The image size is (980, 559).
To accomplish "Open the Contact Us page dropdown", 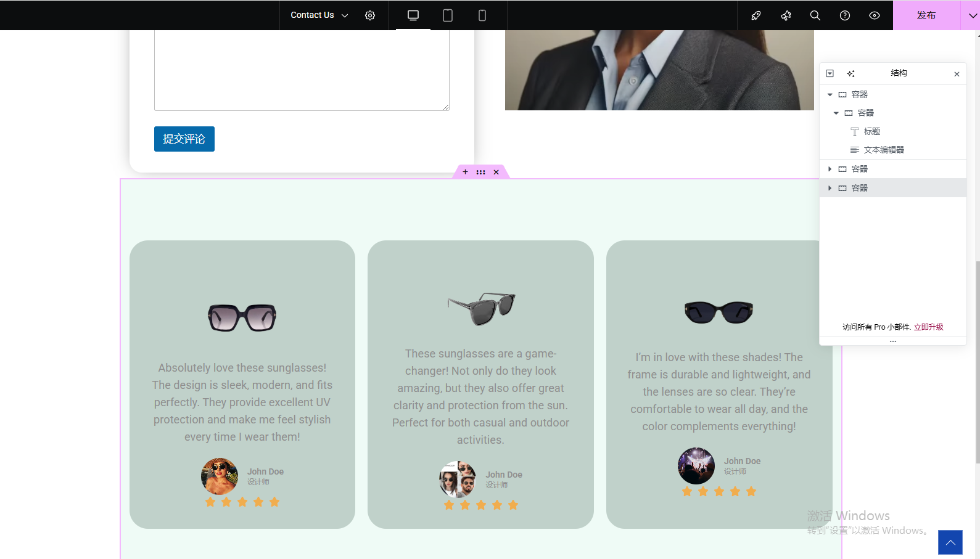I will point(319,15).
